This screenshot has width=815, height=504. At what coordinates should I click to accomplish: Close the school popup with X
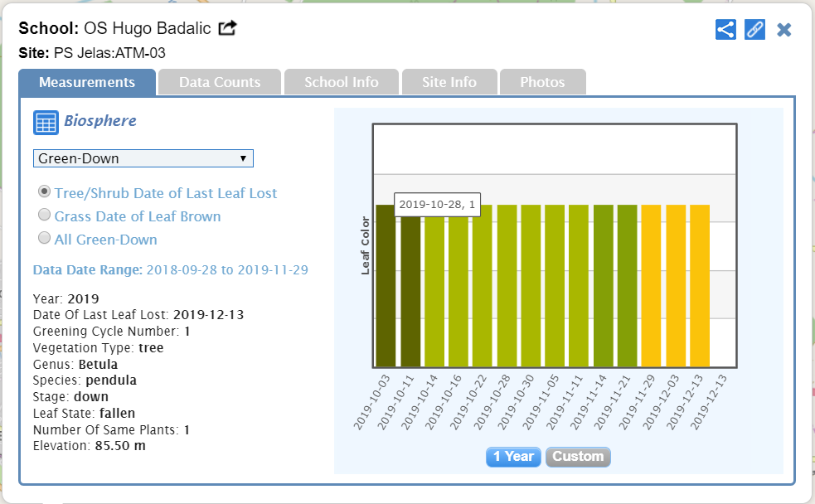pyautogui.click(x=784, y=30)
